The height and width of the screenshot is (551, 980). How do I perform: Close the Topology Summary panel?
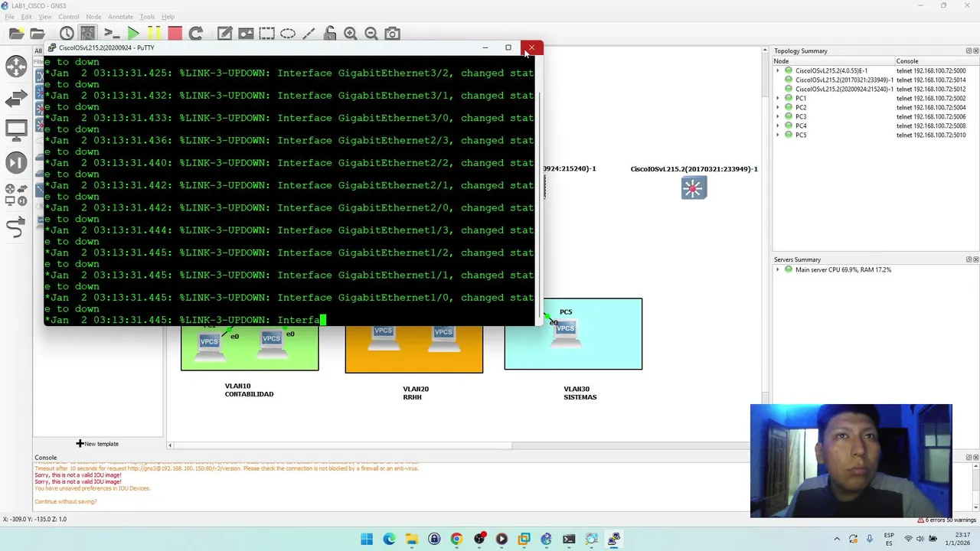[975, 51]
